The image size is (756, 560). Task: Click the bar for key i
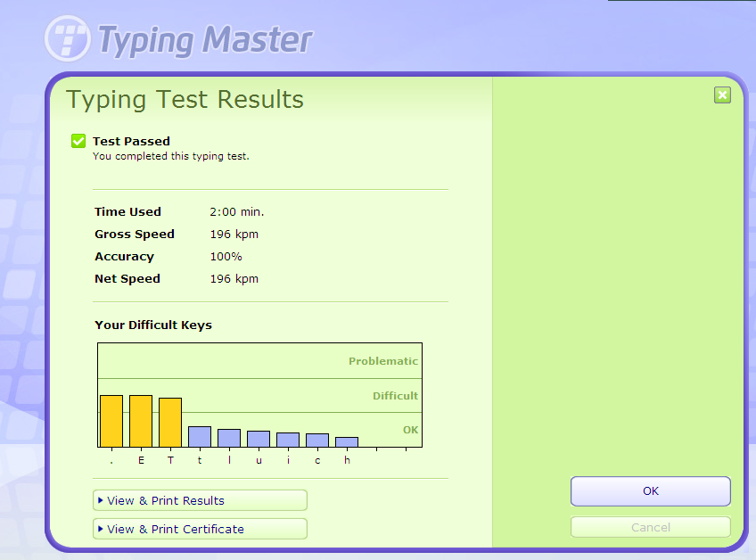pos(287,438)
